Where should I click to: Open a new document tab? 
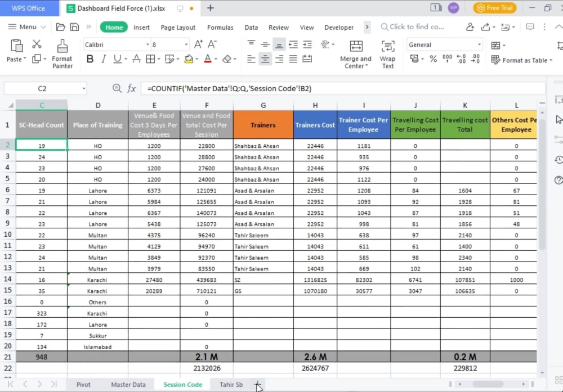tap(211, 8)
